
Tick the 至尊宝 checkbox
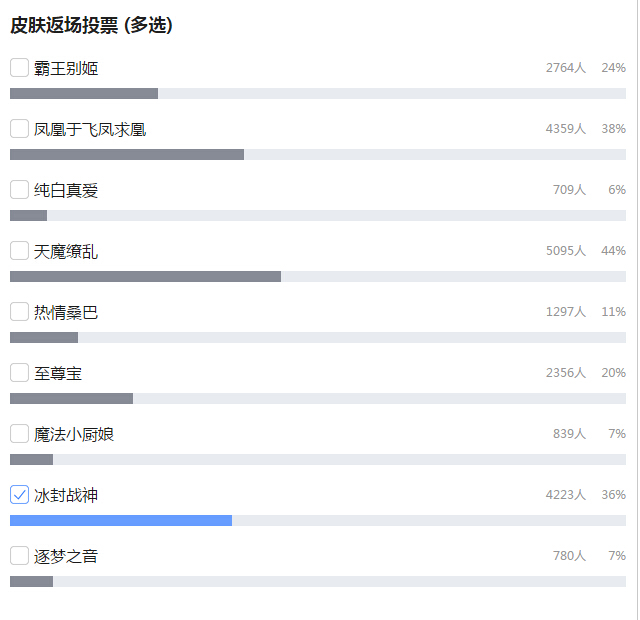coord(19,372)
